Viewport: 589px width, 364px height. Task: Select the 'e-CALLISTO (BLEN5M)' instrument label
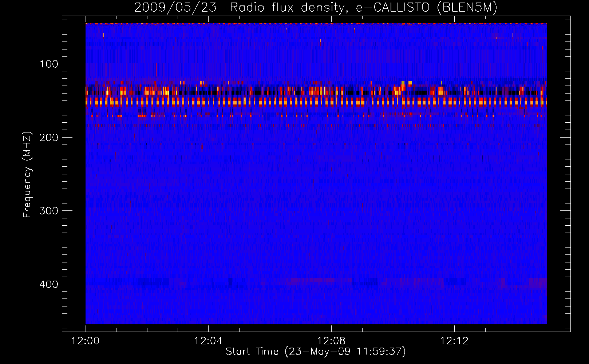tap(426, 8)
